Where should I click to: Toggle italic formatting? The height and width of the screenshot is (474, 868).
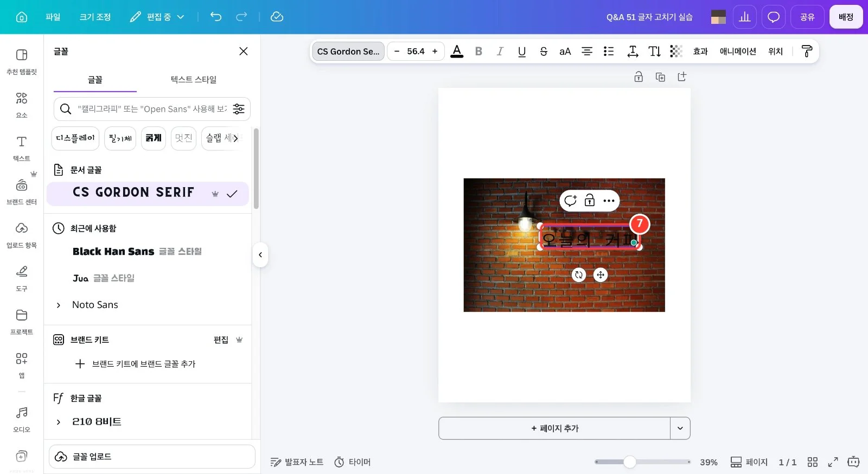[500, 51]
